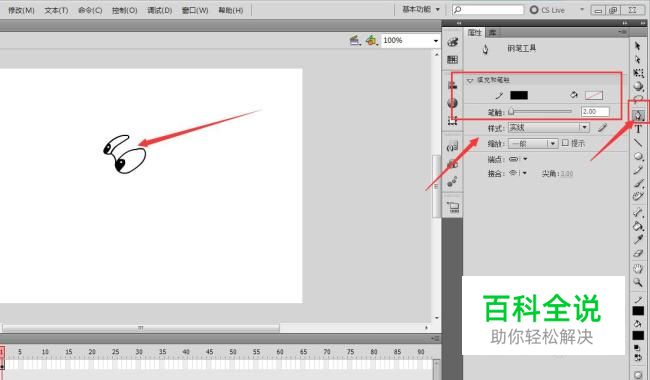This screenshot has height=380, width=650.
Task: Open the 端点 cap style dropdown
Action: tap(518, 159)
